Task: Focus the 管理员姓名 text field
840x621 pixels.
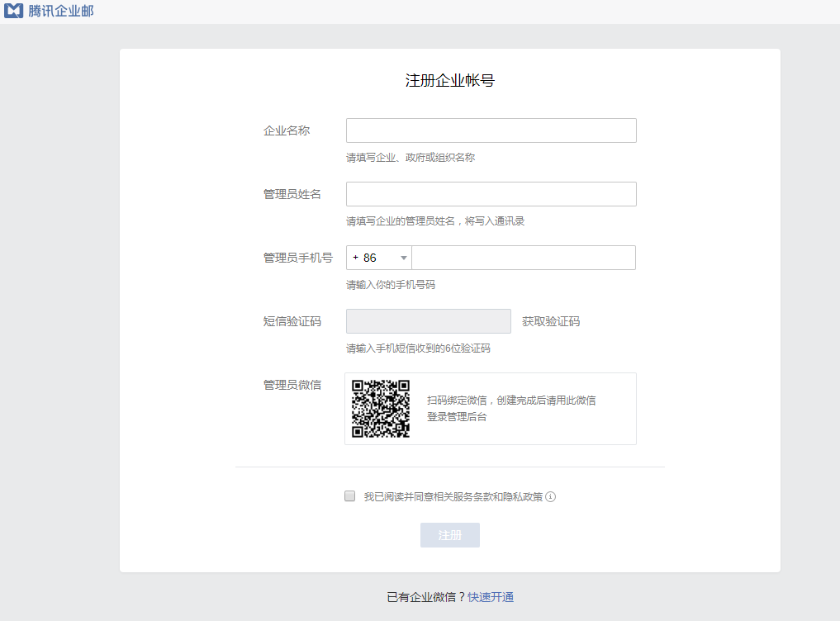Action: 491,194
